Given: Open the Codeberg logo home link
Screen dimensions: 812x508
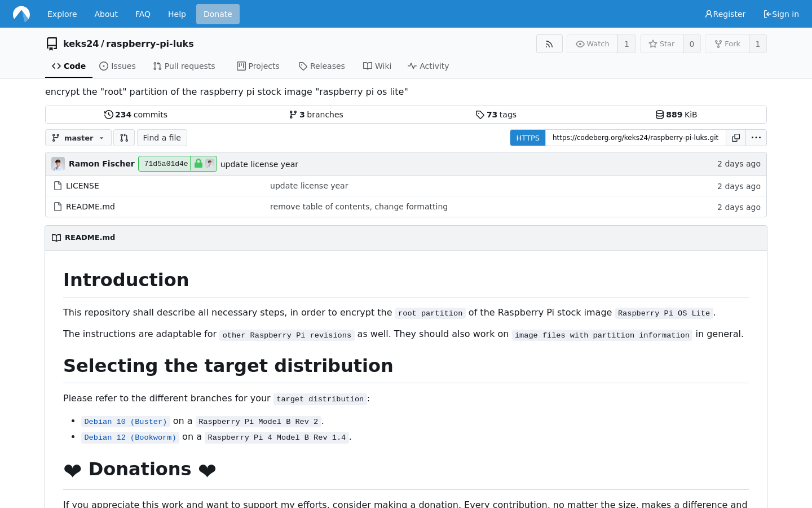Looking at the screenshot, I should (x=21, y=14).
